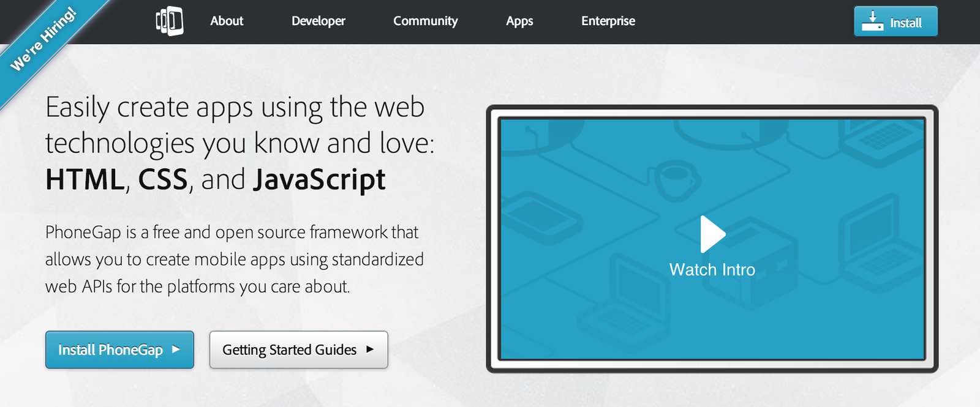The image size is (980, 407).
Task: Open the Apps nav item
Action: (x=519, y=21)
